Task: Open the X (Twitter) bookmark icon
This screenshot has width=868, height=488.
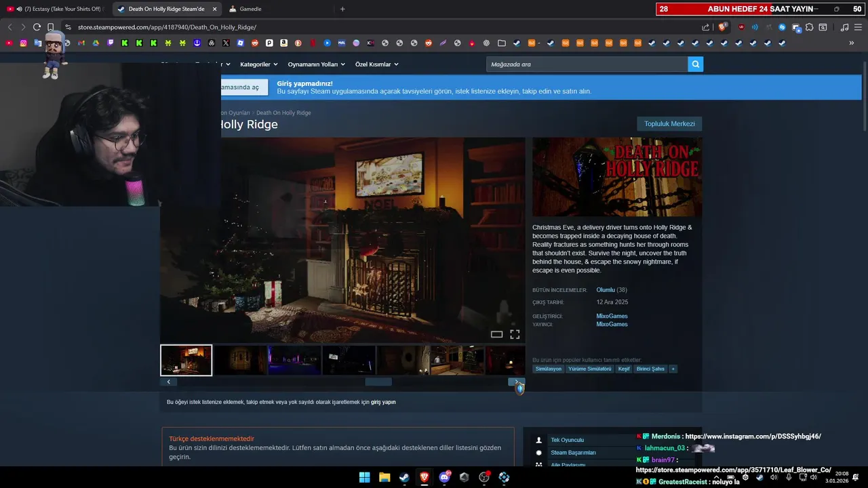Action: click(226, 43)
